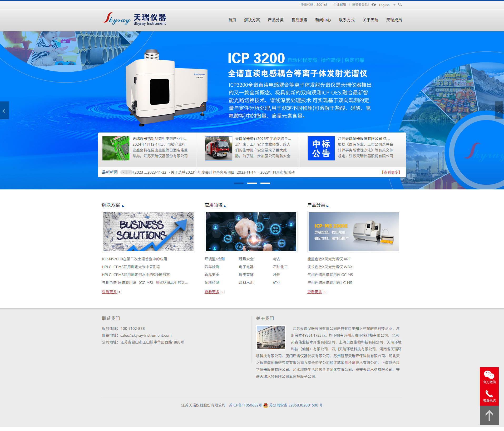
Task: Select 食品安全 application field
Action: [x=212, y=275]
